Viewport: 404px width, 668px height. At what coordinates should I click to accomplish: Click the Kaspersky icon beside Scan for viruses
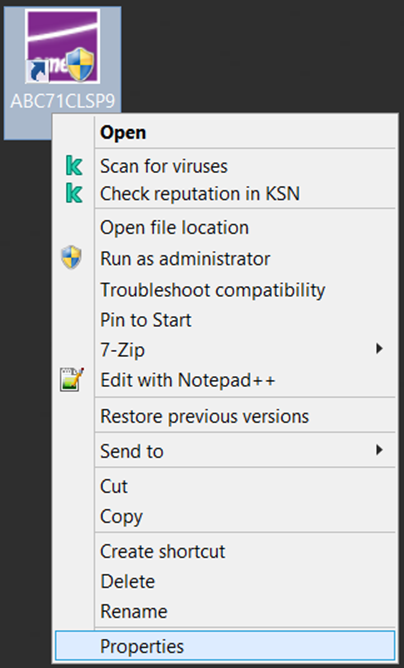pyautogui.click(x=74, y=166)
